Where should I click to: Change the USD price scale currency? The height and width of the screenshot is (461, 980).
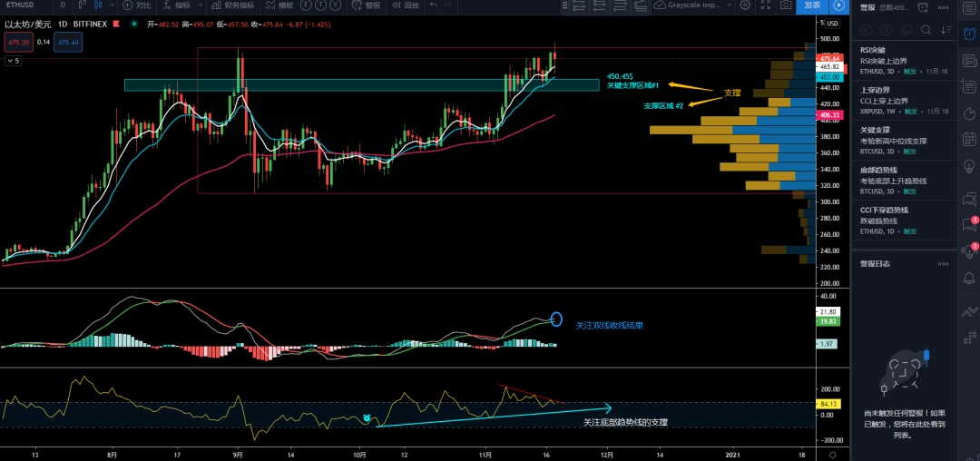(x=832, y=24)
